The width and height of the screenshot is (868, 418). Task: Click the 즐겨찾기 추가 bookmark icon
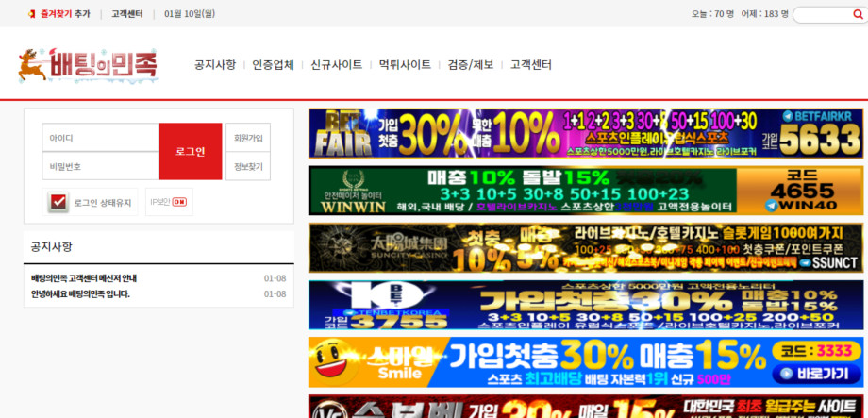[31, 14]
